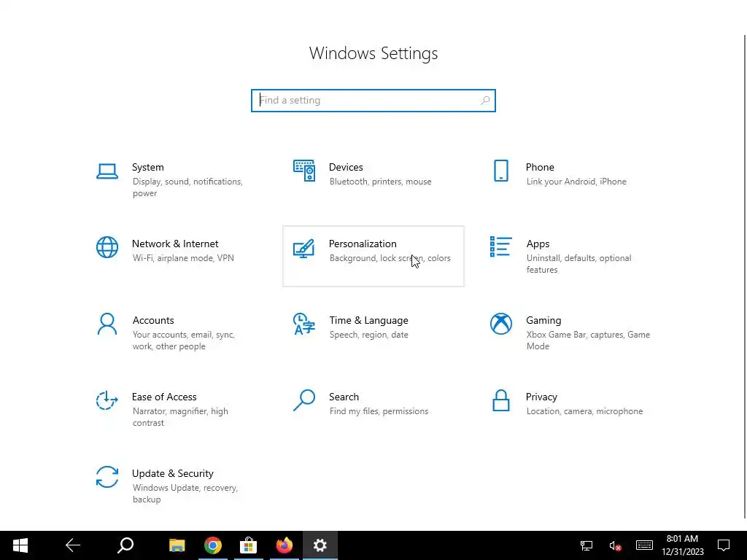Click the muted volume tray icon
This screenshot has height=560, width=747.
coord(615,545)
